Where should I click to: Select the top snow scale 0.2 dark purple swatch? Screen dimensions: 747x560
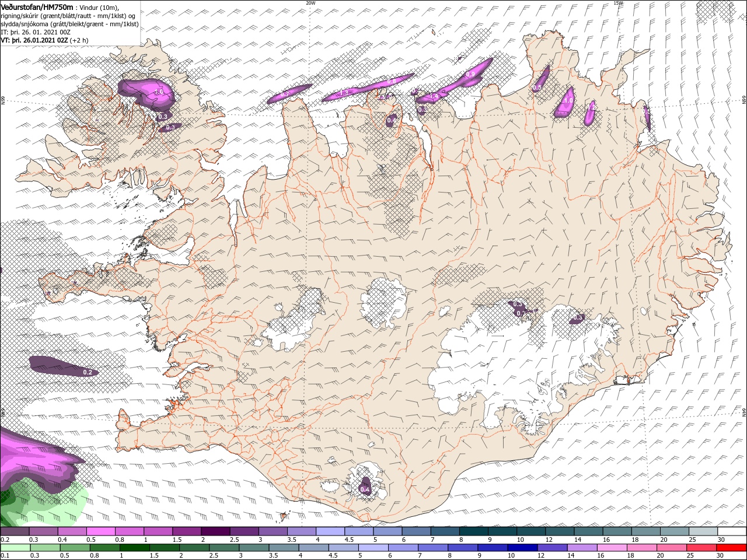click(15, 531)
